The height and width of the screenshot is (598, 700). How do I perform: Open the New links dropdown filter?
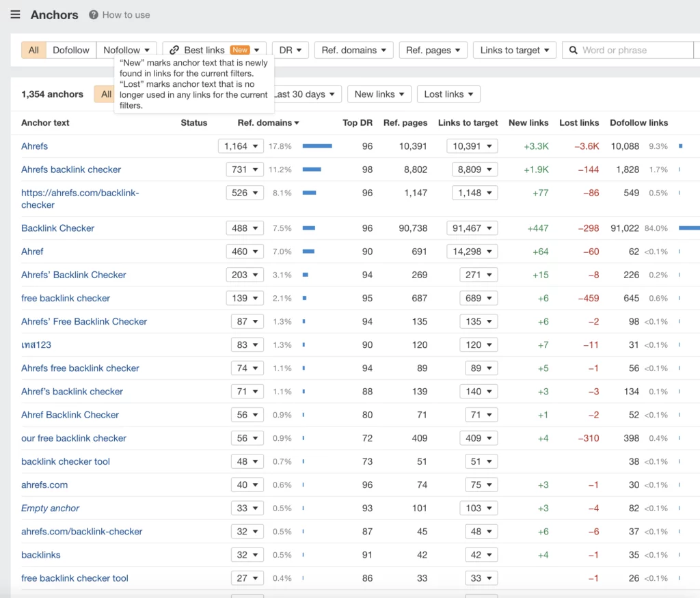point(379,94)
